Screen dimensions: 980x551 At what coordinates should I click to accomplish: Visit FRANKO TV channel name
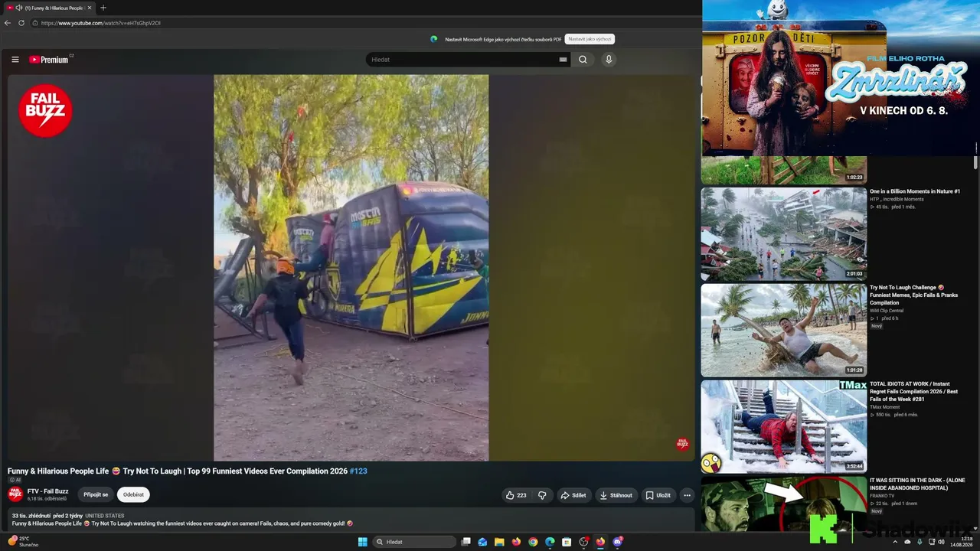pos(883,496)
